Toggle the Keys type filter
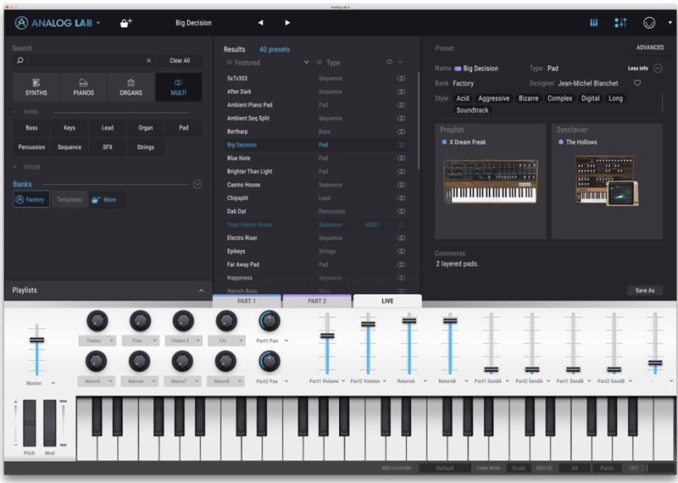 (x=69, y=128)
